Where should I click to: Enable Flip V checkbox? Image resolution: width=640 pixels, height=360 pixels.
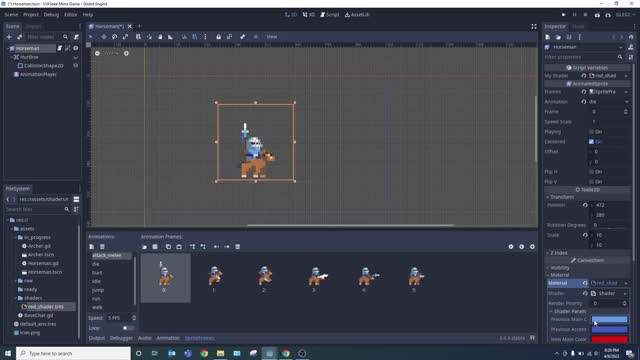tap(591, 182)
